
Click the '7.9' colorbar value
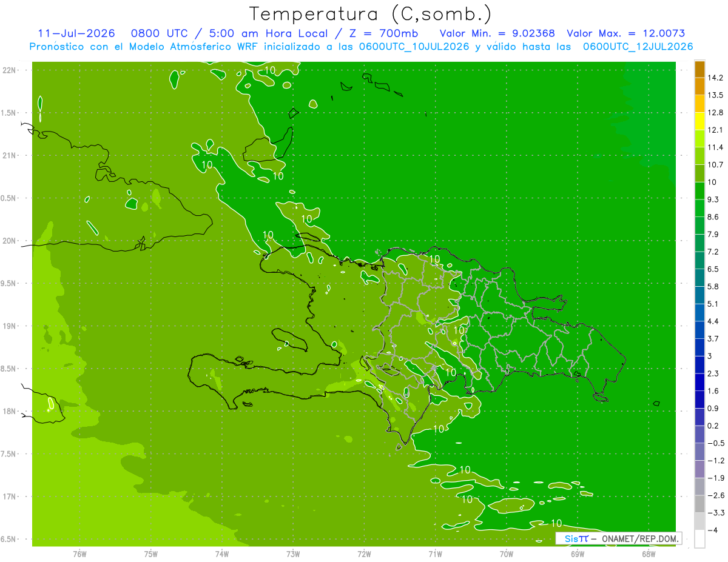coord(714,234)
